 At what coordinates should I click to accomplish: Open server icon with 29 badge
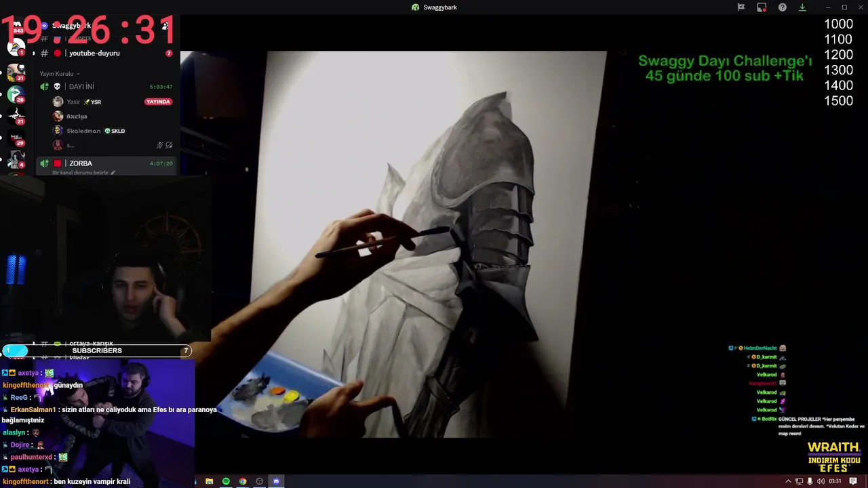(16, 137)
